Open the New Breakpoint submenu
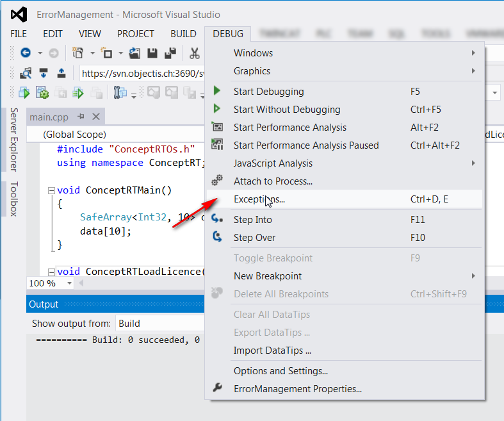This screenshot has height=421, width=504. pyautogui.click(x=345, y=276)
